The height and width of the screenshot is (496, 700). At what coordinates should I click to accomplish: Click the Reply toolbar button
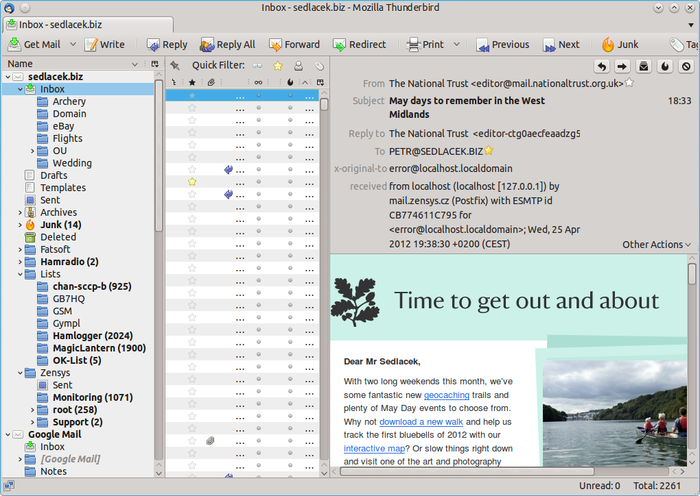(167, 45)
